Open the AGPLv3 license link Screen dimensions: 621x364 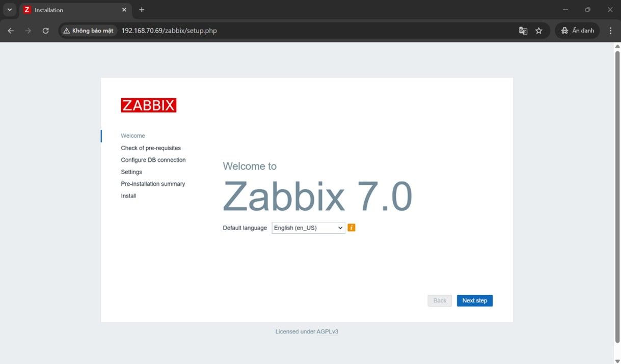coord(327,331)
